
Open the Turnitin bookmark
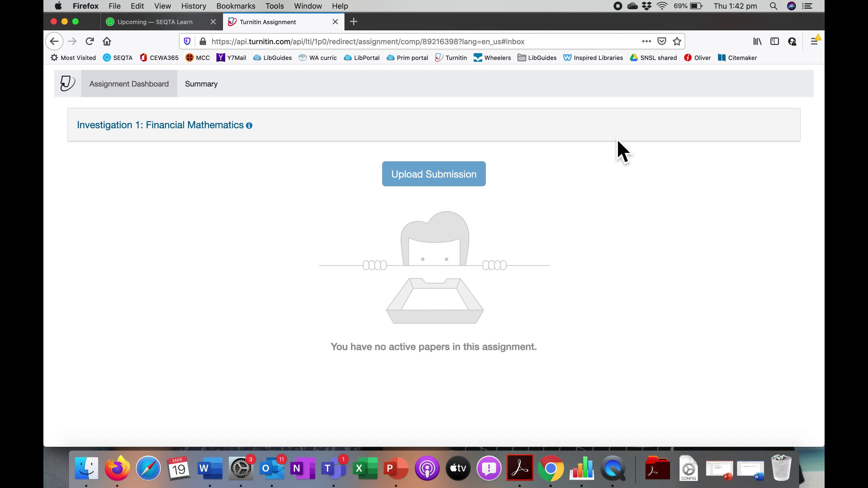pyautogui.click(x=451, y=57)
